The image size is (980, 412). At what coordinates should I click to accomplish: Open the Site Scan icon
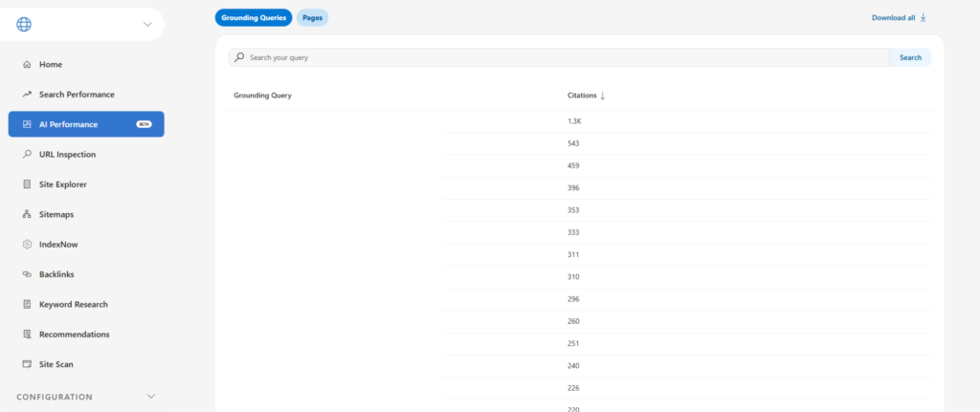(27, 364)
